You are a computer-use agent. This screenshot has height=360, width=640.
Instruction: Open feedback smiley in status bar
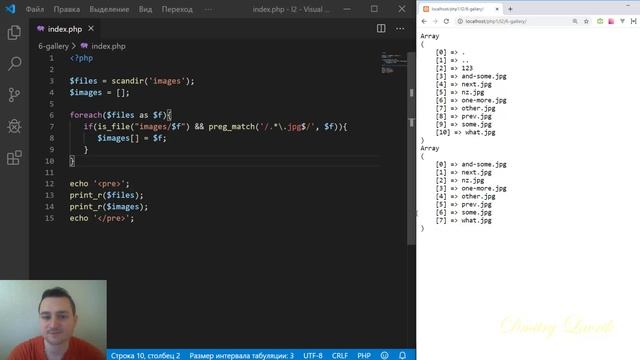coord(384,356)
